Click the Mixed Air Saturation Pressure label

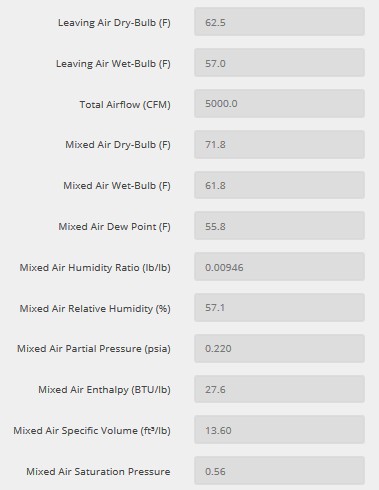point(98,472)
